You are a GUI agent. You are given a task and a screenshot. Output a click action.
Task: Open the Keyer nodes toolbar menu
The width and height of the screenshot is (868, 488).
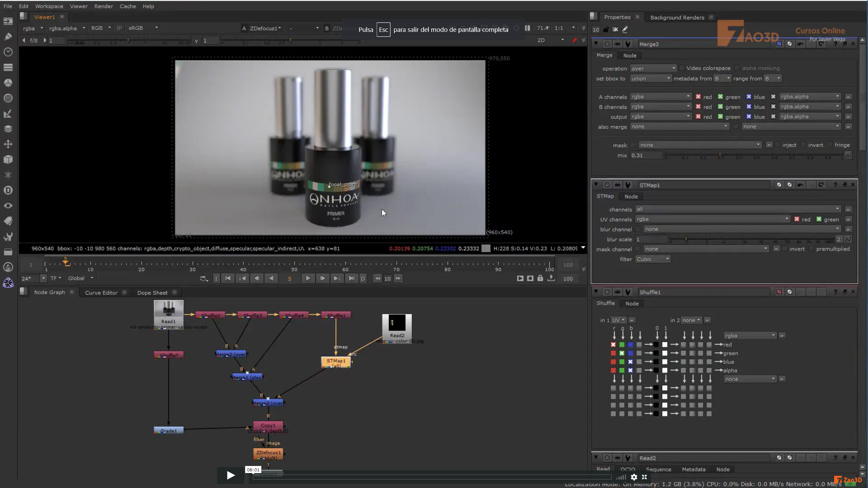pyautogui.click(x=8, y=114)
